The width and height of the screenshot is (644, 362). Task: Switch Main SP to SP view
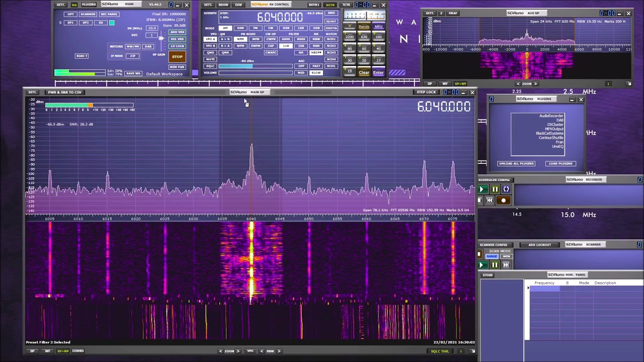32,351
